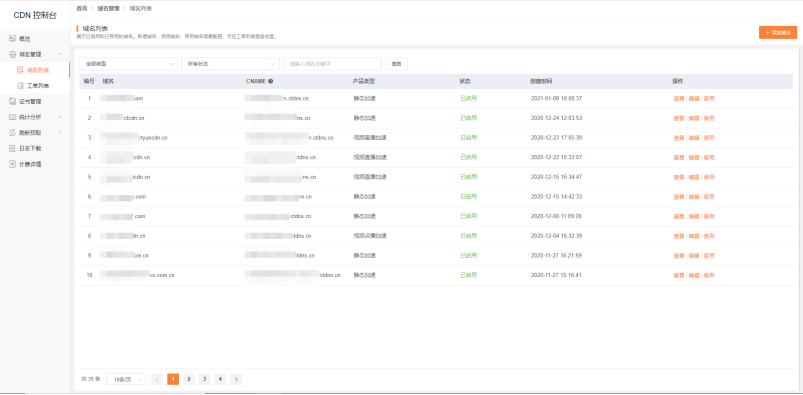This screenshot has height=395, width=803.
Task: Click the query button next to search field
Action: (x=396, y=64)
